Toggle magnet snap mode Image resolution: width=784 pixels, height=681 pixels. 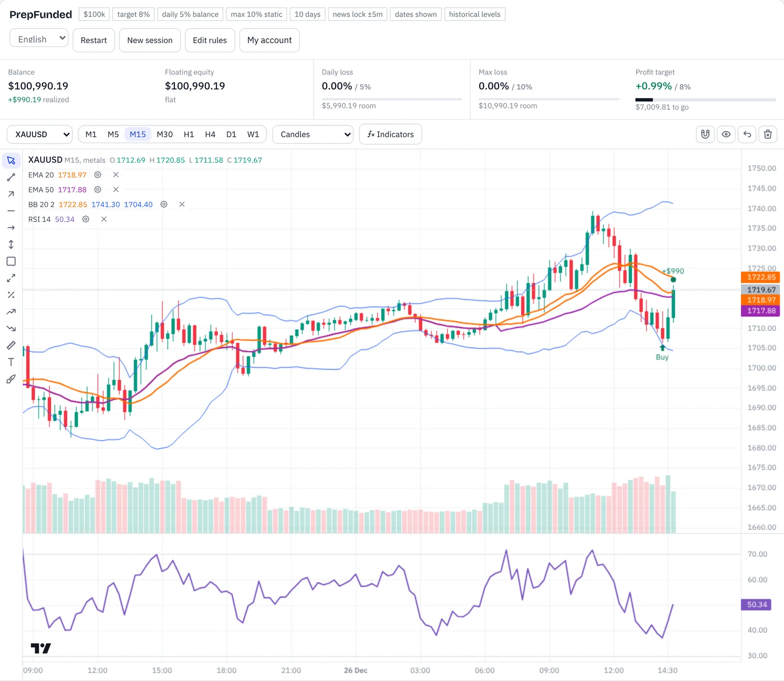706,134
